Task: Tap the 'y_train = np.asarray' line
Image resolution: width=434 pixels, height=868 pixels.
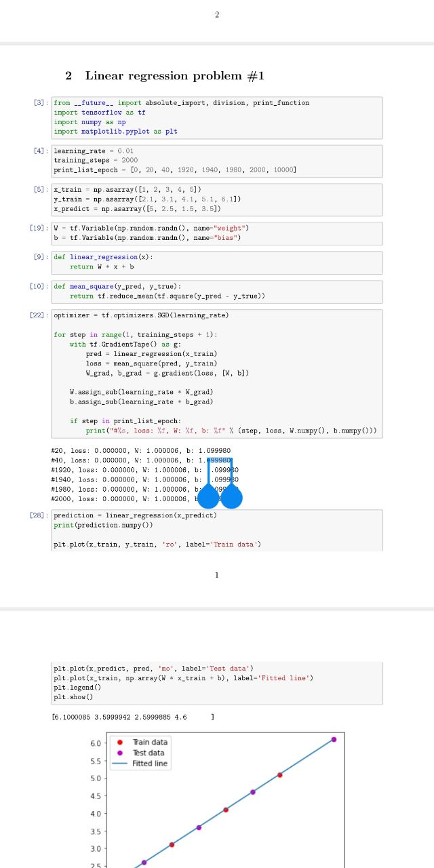Action: 148,199
